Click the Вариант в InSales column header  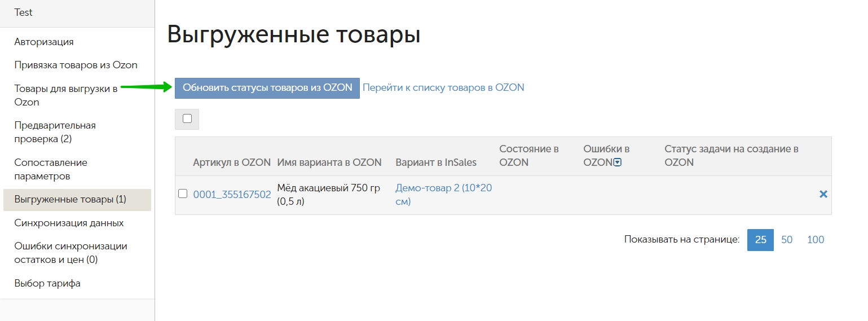[436, 162]
